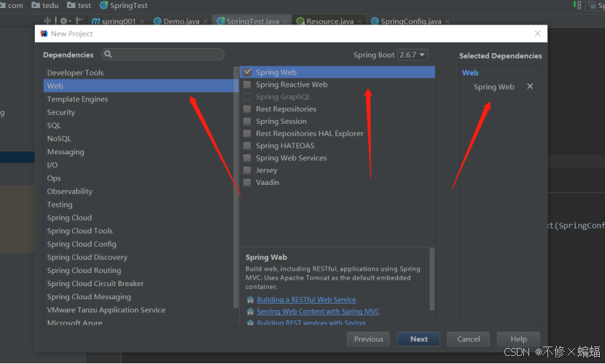Check the Spring Web Services checkbox
Viewport: 605px width, 364px height.
pos(247,158)
